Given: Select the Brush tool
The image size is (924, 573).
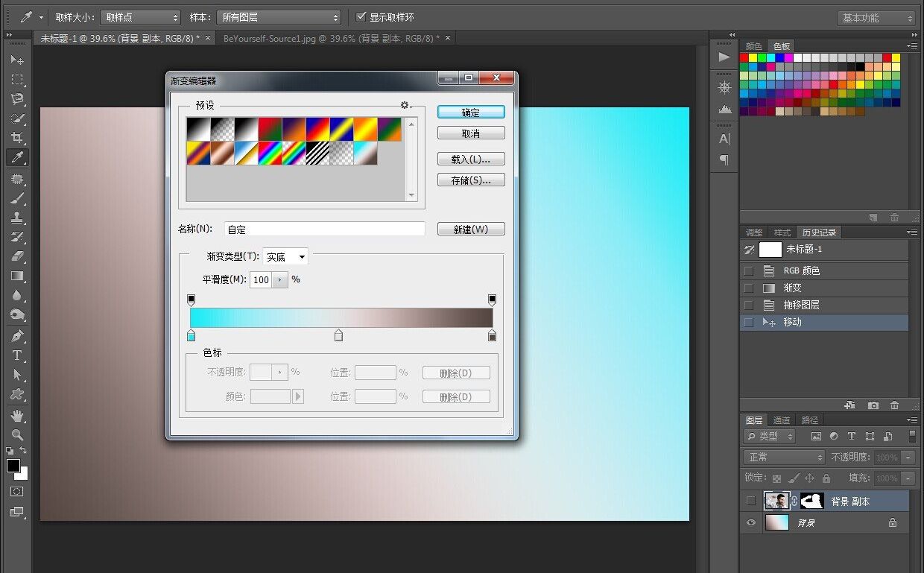Looking at the screenshot, I should (x=17, y=198).
